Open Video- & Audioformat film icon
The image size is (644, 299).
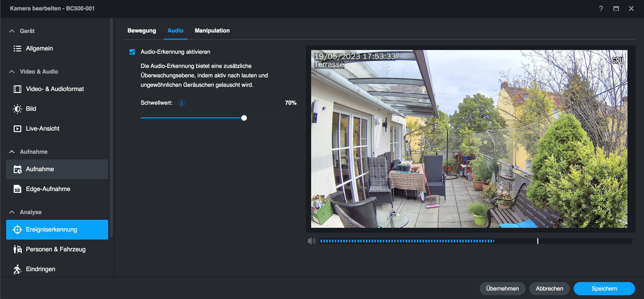17,89
